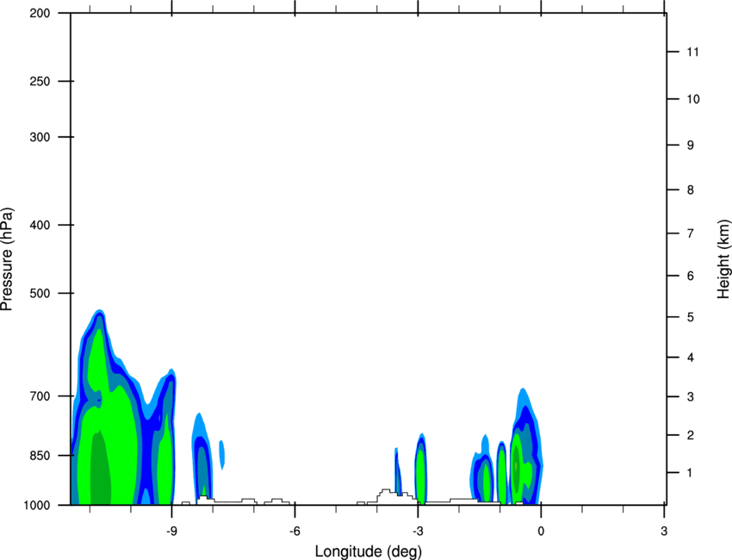The image size is (732, 560).
Task: Click the -3 longitude tick label
Action: point(418,532)
